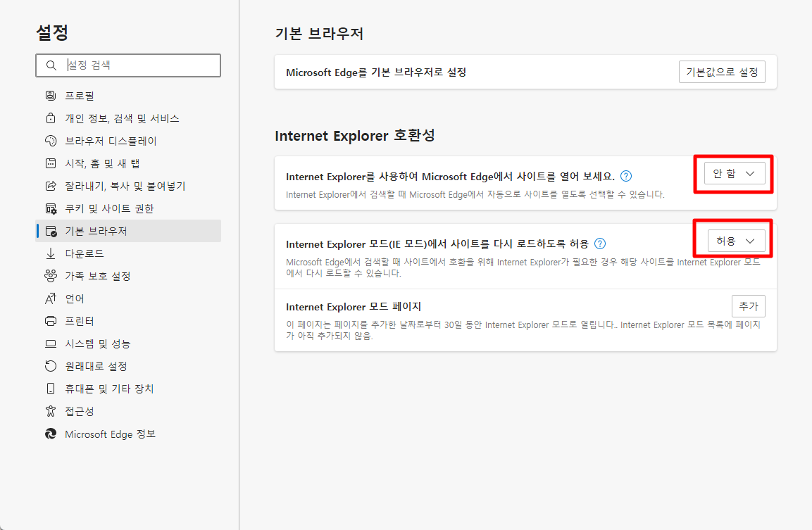Click into the 설정 검색 field
812x530 pixels.
(x=128, y=65)
